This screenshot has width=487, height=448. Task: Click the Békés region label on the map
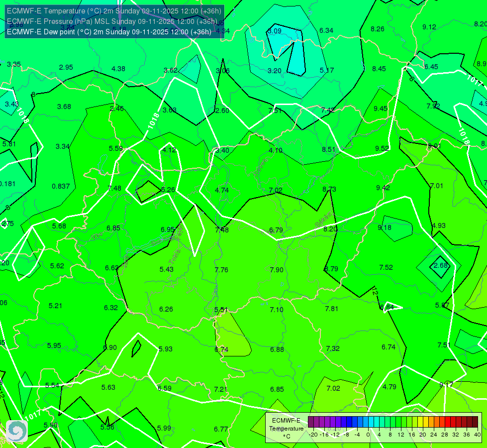coord(324,220)
